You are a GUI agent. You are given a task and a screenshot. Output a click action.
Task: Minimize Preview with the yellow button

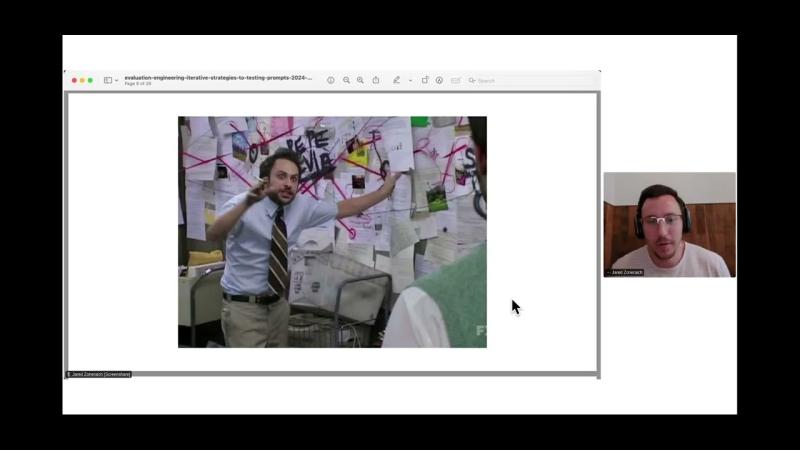82,81
